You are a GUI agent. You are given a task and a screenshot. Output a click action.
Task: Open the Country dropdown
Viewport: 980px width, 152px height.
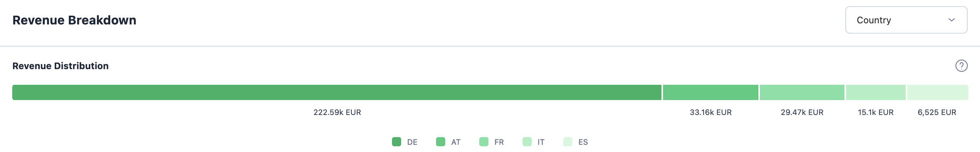(x=906, y=20)
